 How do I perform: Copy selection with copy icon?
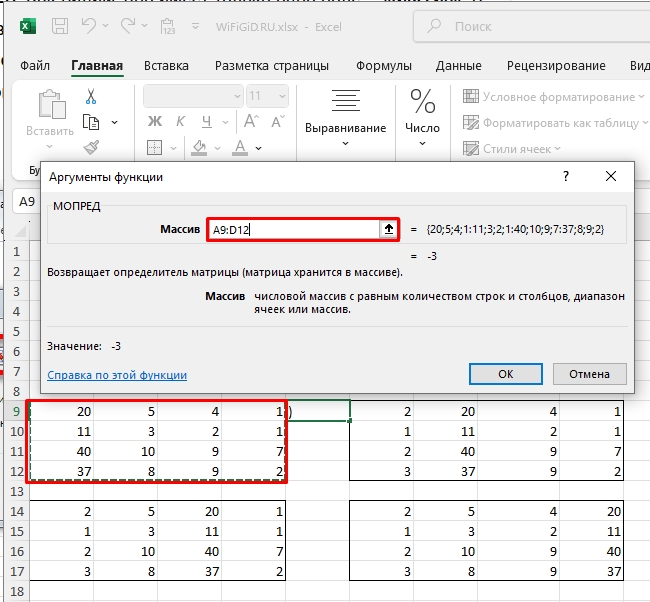91,122
